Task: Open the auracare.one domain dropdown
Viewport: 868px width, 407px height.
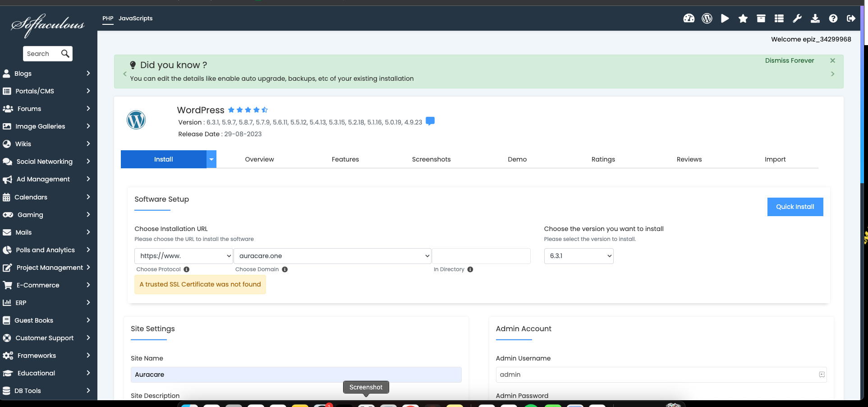Action: tap(332, 256)
